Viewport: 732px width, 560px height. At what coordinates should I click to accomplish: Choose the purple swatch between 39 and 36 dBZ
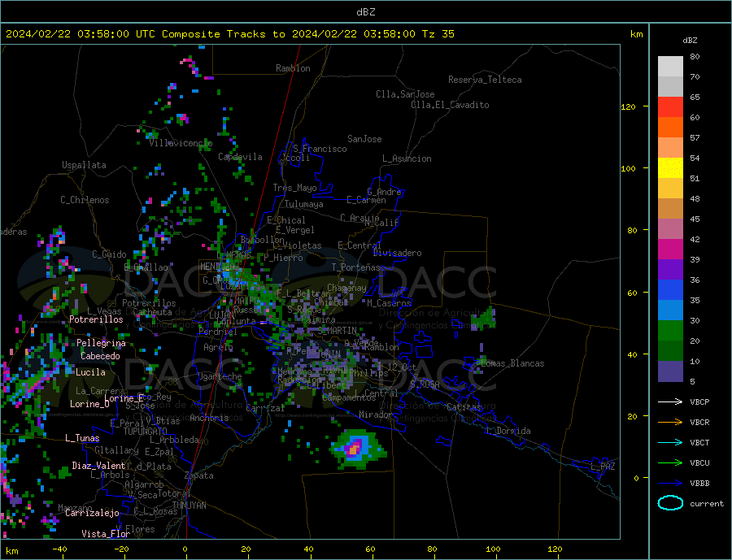670,270
